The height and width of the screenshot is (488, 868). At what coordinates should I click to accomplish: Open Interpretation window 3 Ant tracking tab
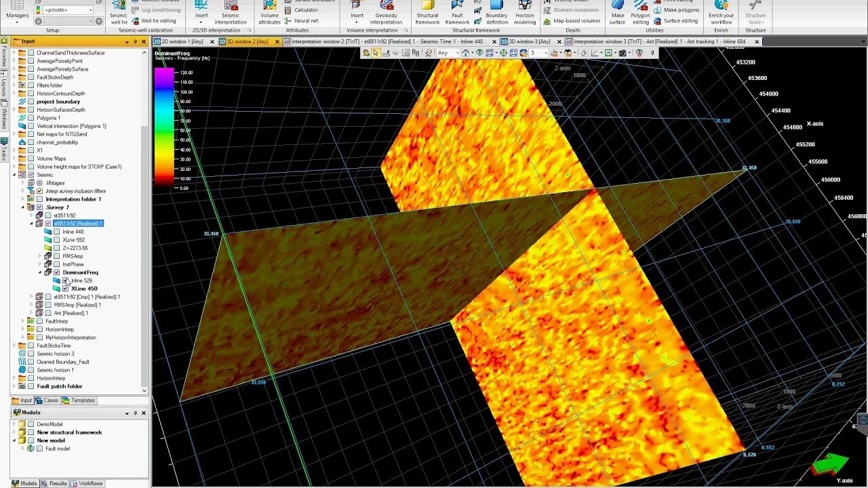pyautogui.click(x=660, y=41)
